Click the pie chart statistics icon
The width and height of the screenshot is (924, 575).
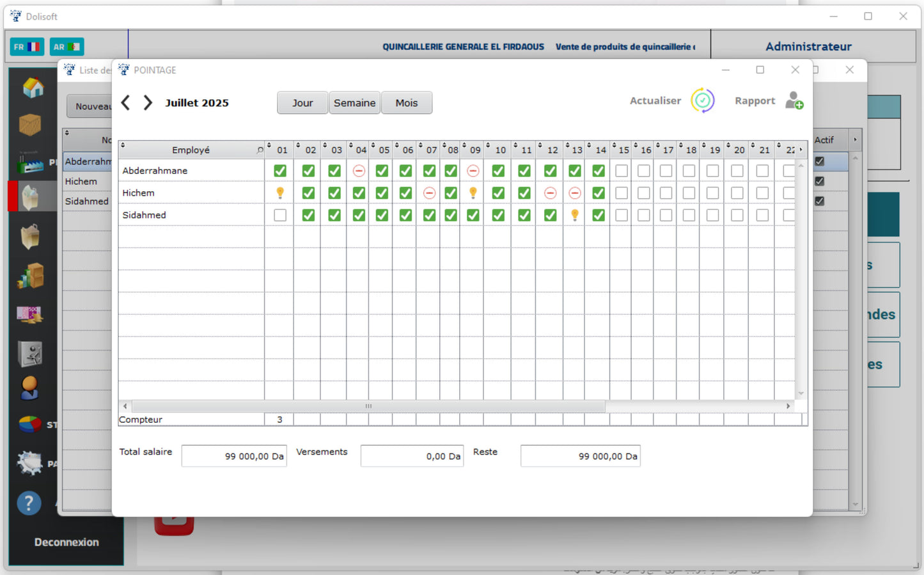29,424
